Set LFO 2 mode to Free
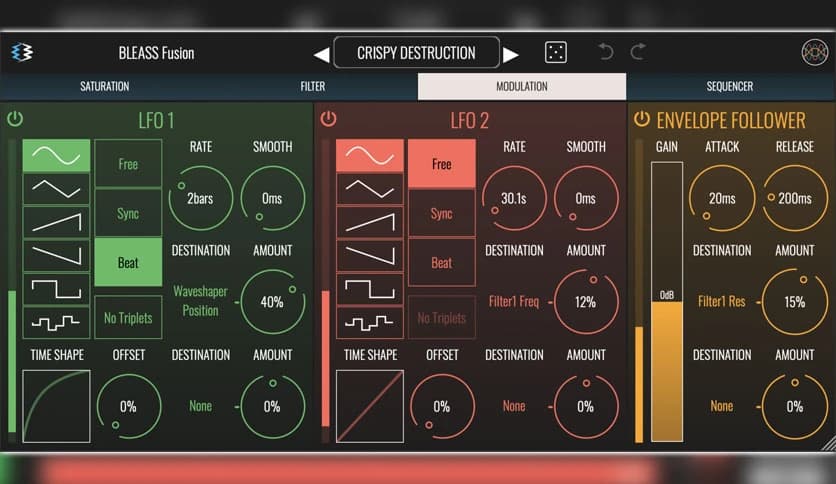This screenshot has width=836, height=484. [x=441, y=164]
